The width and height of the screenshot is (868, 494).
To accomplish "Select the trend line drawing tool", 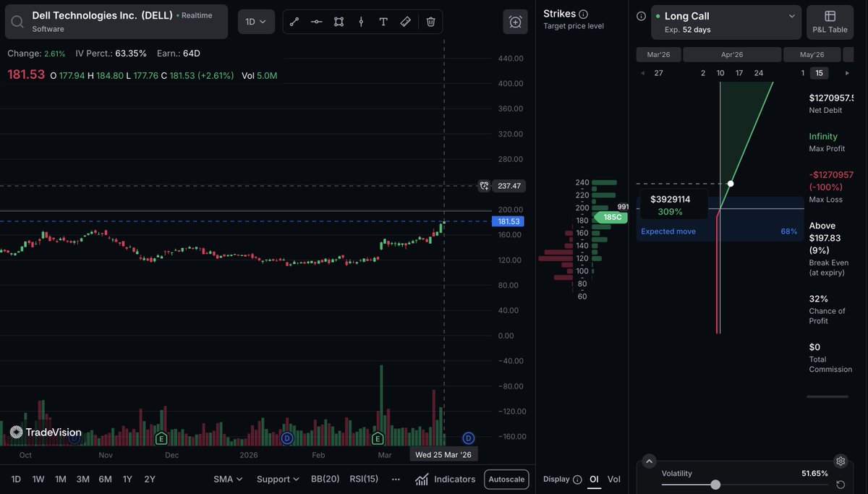I will 294,22.
